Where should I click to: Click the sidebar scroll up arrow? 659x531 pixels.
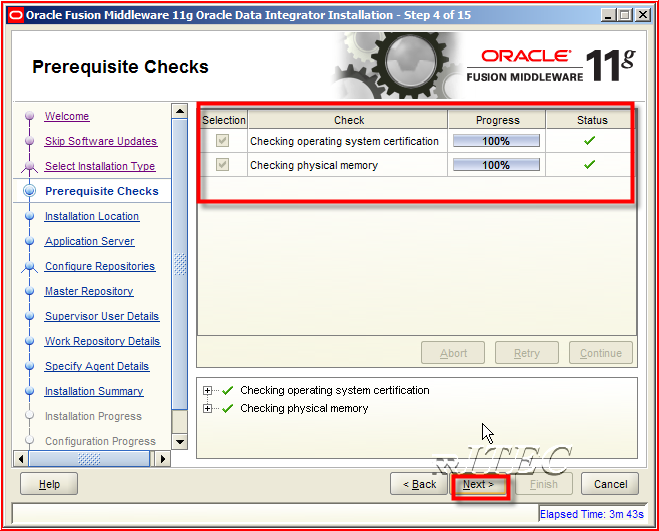pyautogui.click(x=180, y=111)
